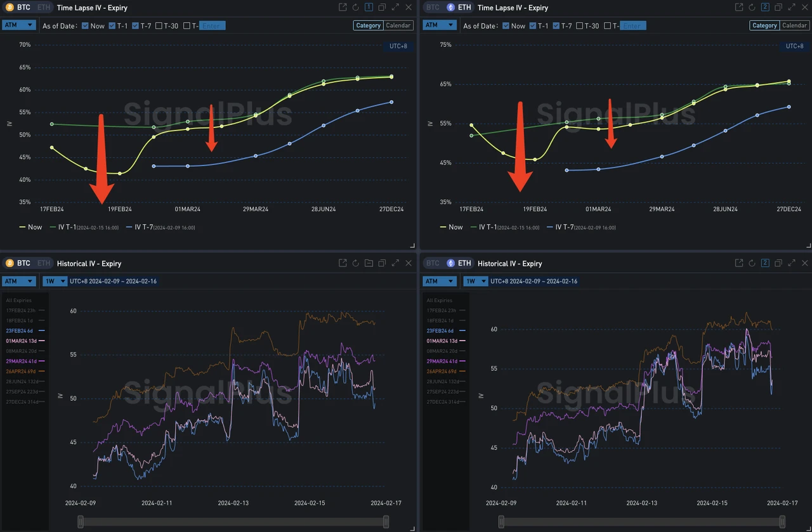This screenshot has height=532, width=812.
Task: Click the duplicate panel icon on BTC Historical IV
Action: pos(382,263)
